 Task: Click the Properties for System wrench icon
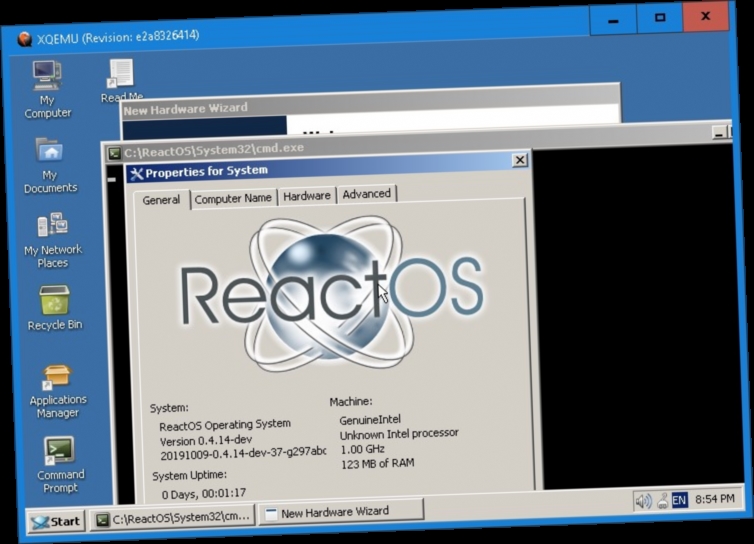click(137, 173)
